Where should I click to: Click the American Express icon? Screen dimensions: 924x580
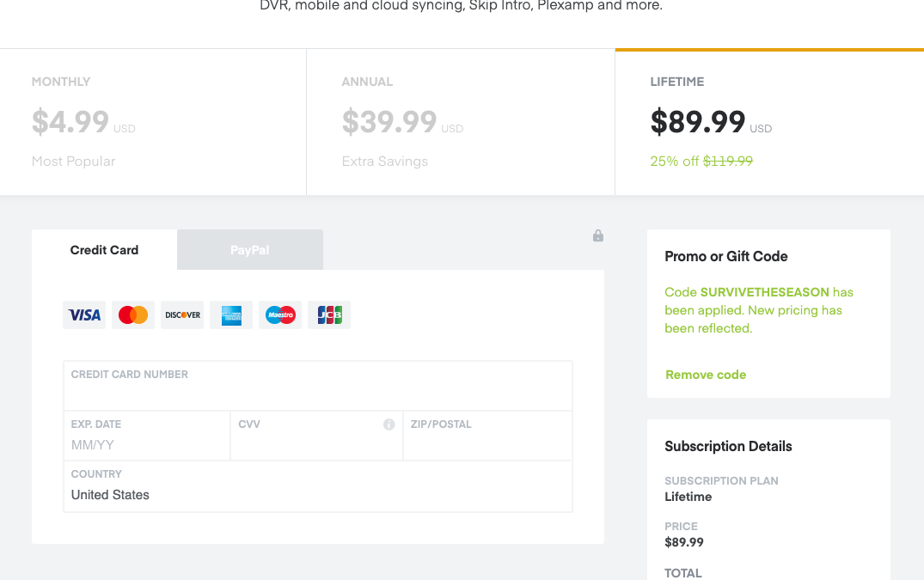[x=231, y=315]
